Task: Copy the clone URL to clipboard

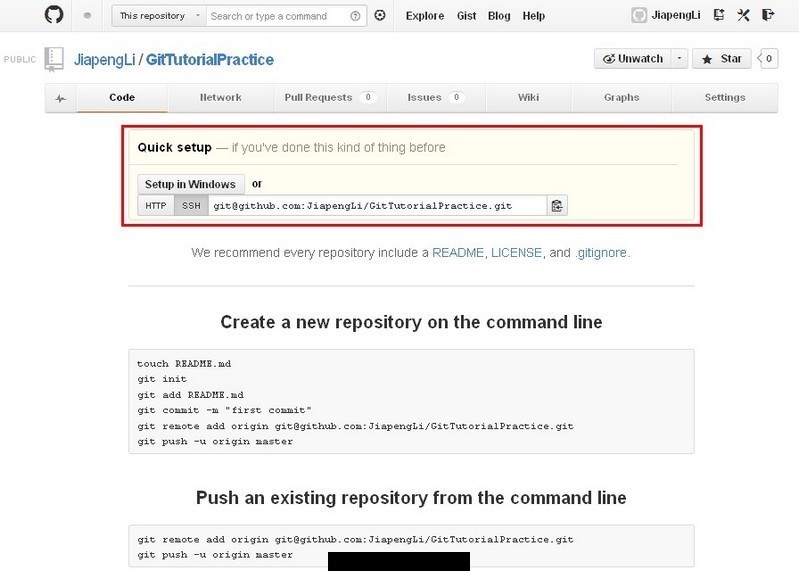Action: click(557, 206)
